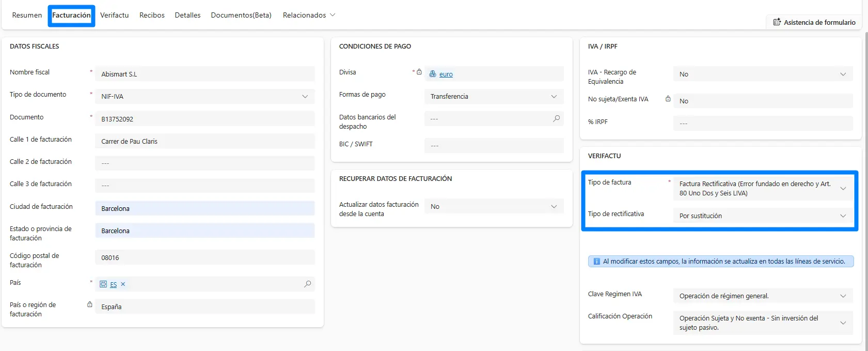Click the lock icon by País o región de facturación

click(x=90, y=304)
